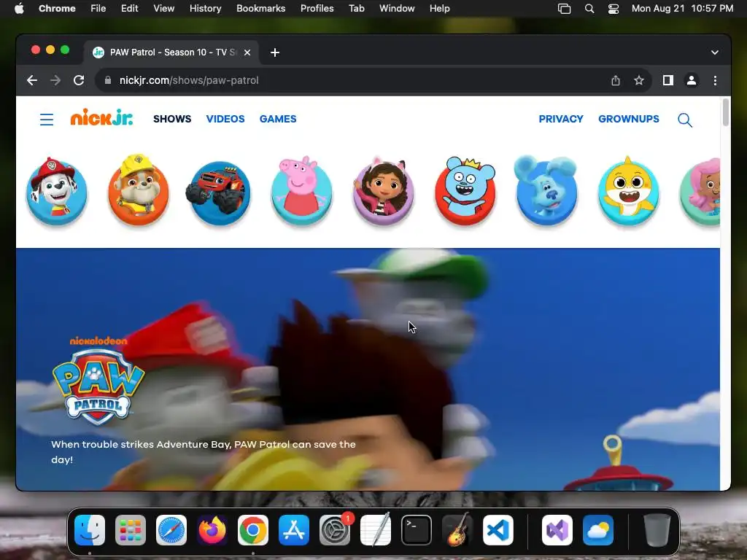Launch Safari from the Dock
This screenshot has width=747, height=560.
[x=171, y=530]
